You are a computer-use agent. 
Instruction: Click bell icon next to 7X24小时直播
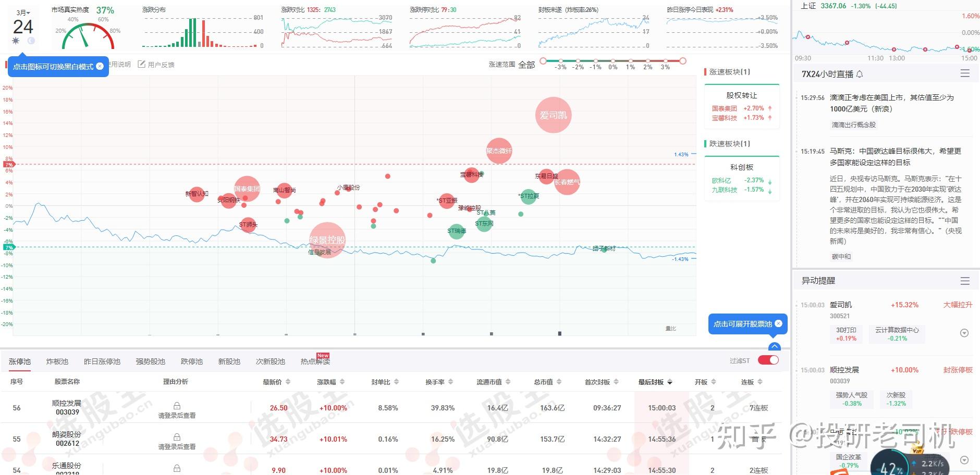point(860,74)
